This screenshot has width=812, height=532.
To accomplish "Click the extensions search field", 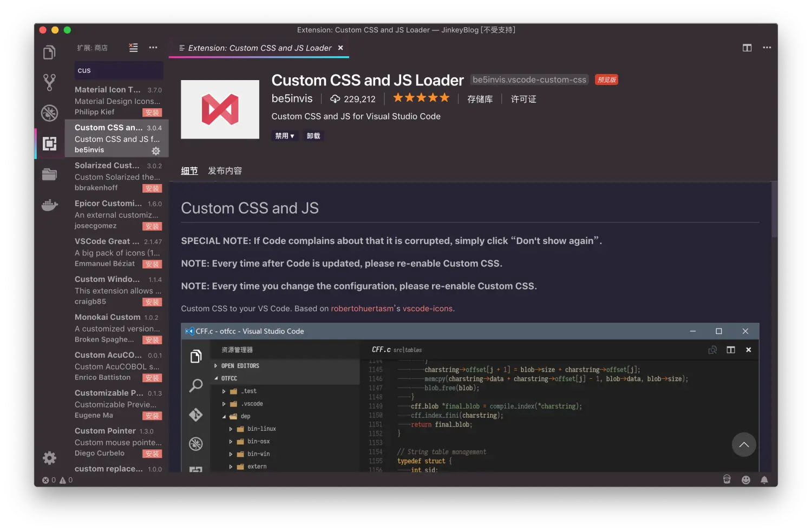I will tap(119, 70).
